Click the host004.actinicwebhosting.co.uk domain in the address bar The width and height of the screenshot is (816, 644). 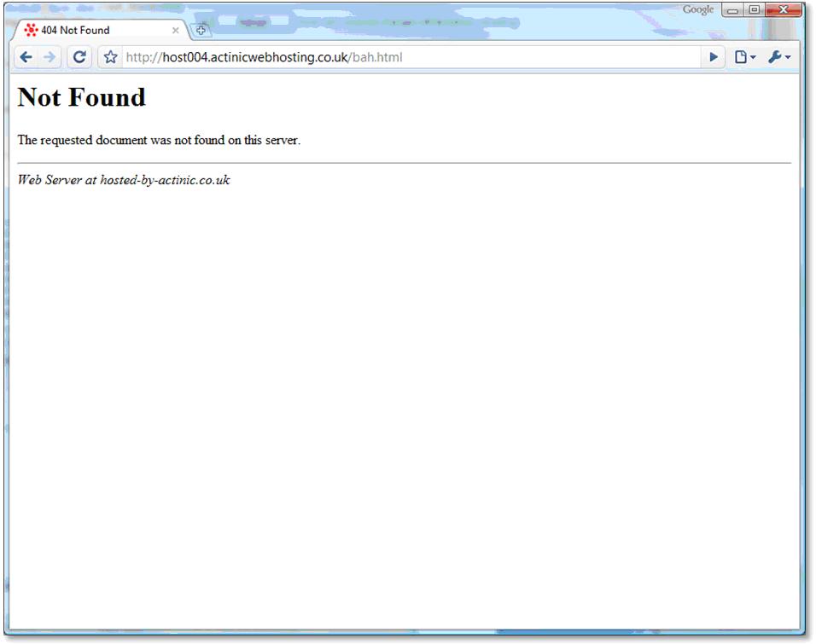pos(255,58)
